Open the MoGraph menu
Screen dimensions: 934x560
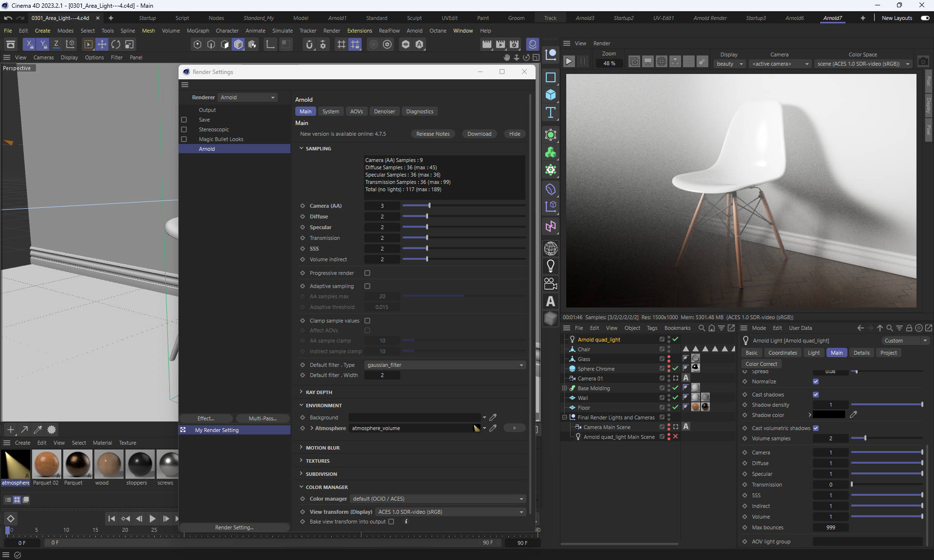click(198, 31)
